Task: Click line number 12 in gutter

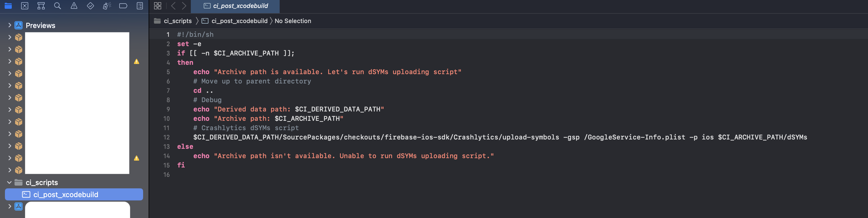Action: point(166,137)
